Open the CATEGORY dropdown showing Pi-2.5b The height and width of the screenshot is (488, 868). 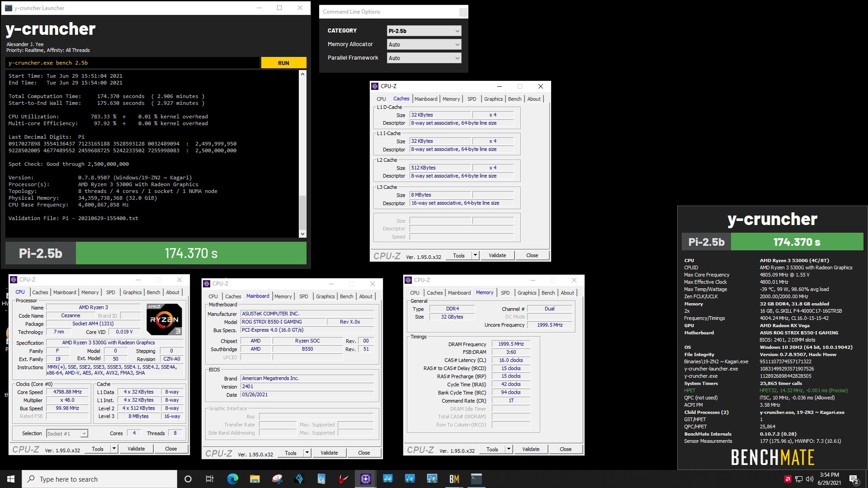(x=424, y=31)
